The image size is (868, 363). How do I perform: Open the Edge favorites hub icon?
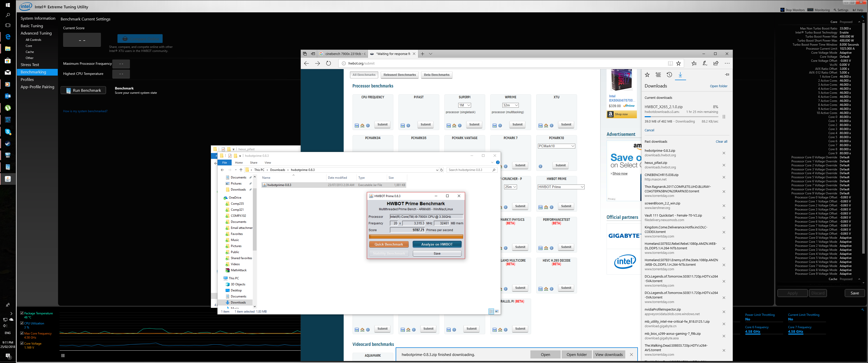(694, 63)
